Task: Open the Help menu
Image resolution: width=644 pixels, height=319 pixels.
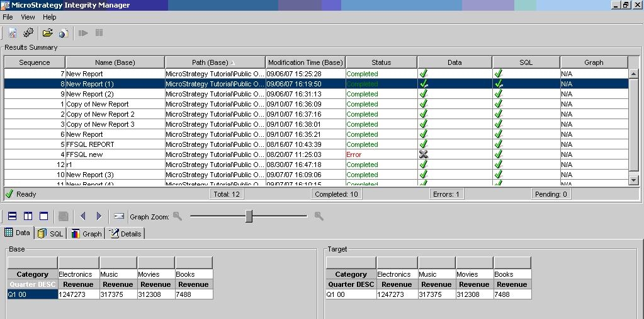Action: [x=49, y=17]
